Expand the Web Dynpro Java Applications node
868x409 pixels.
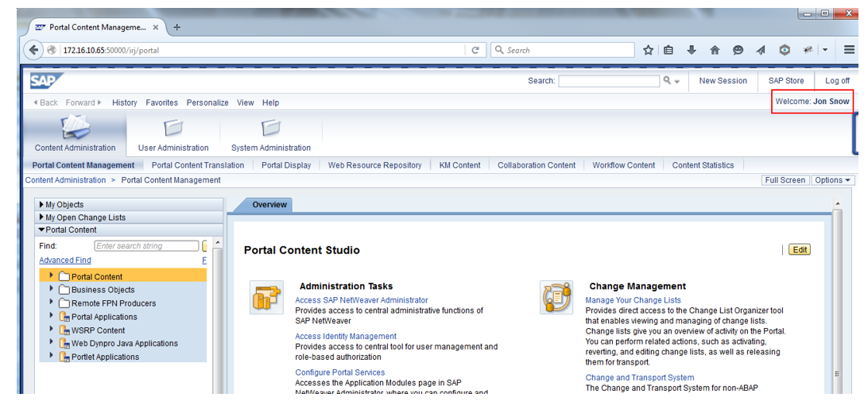pyautogui.click(x=51, y=342)
